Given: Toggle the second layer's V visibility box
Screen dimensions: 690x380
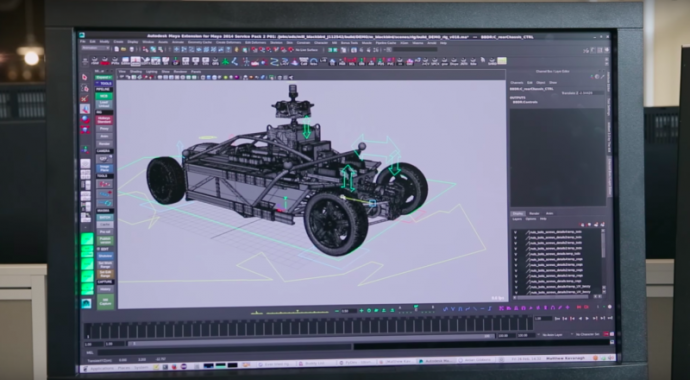Looking at the screenshot, I should [516, 238].
